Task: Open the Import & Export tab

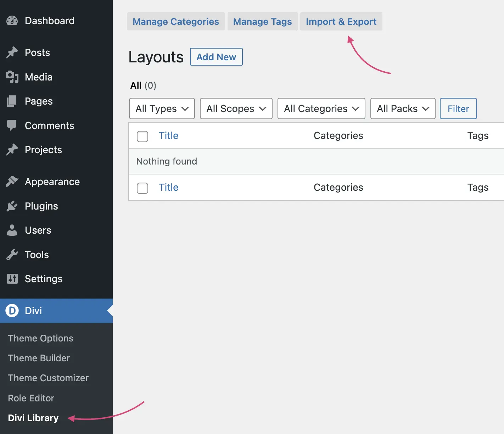Action: (x=341, y=21)
